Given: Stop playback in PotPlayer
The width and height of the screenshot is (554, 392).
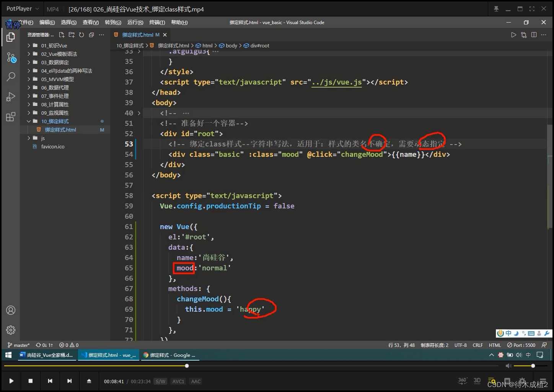Looking at the screenshot, I should point(31,381).
